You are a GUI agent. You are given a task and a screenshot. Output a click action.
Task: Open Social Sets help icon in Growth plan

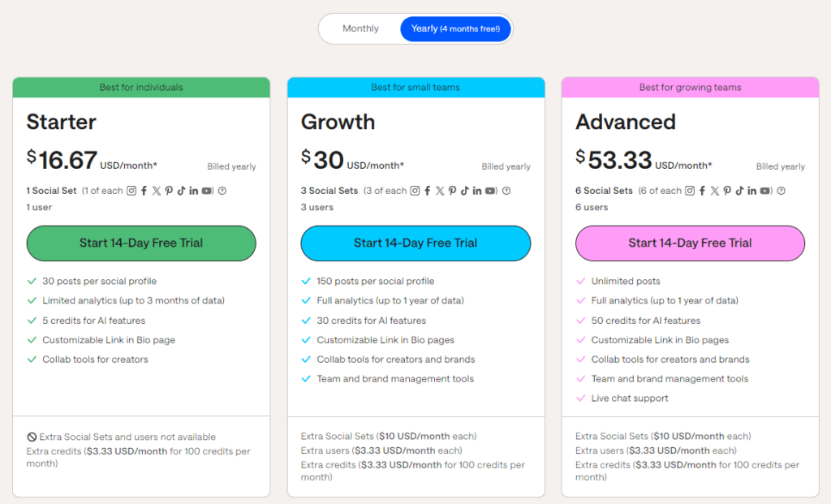click(x=506, y=191)
